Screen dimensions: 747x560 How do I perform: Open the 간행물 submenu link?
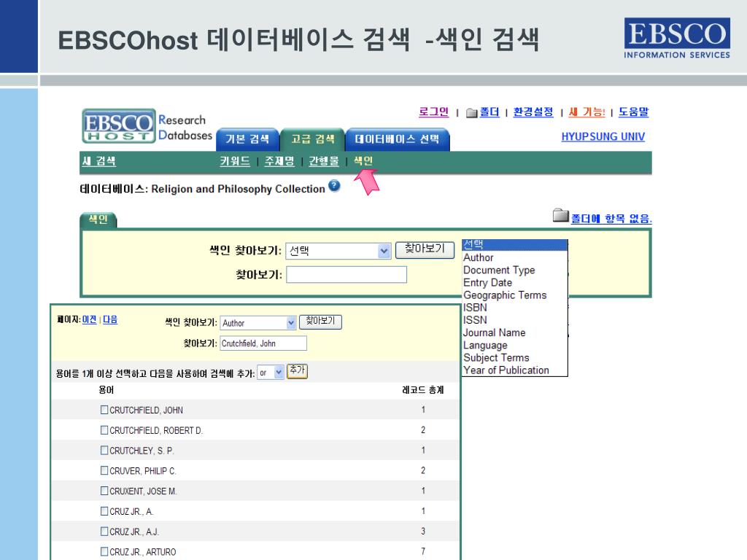[323, 161]
